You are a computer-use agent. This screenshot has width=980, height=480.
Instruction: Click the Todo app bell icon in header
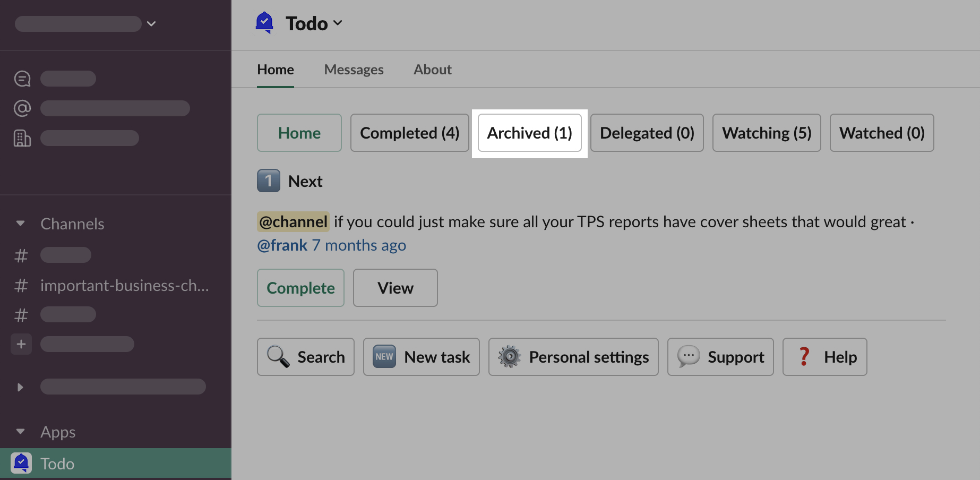(264, 23)
